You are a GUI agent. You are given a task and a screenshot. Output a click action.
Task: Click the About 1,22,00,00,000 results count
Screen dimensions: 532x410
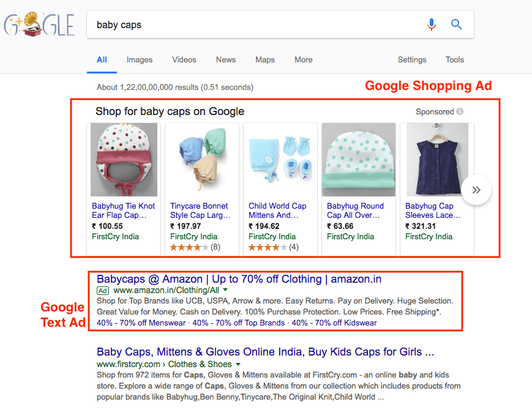point(174,88)
